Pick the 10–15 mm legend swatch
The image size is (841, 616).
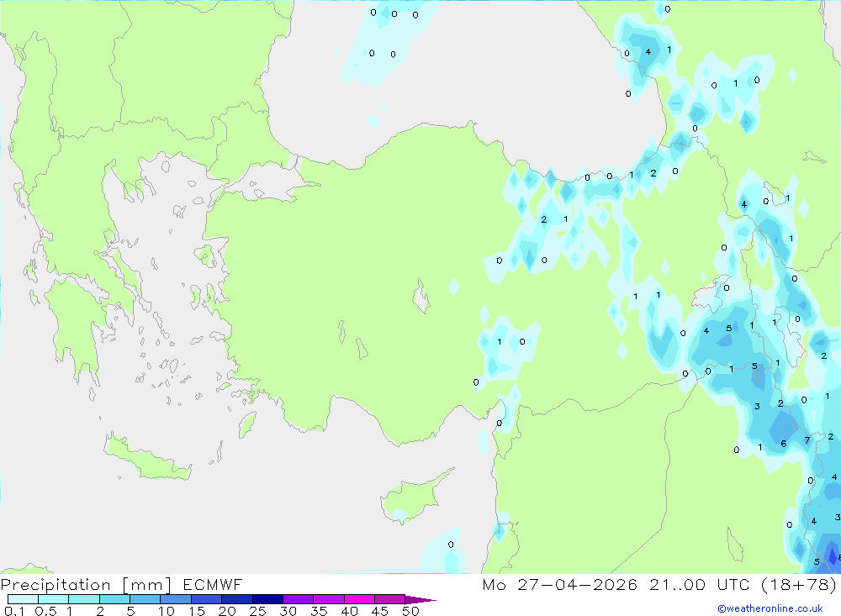(176, 599)
